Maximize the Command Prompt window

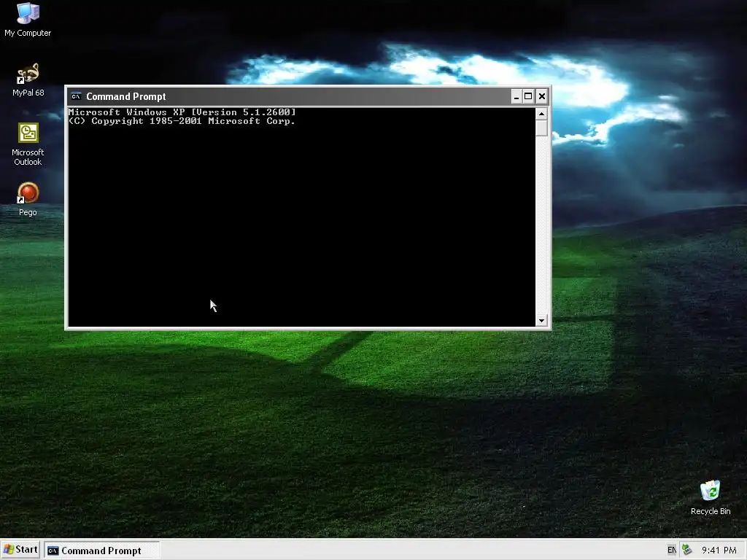click(x=528, y=97)
